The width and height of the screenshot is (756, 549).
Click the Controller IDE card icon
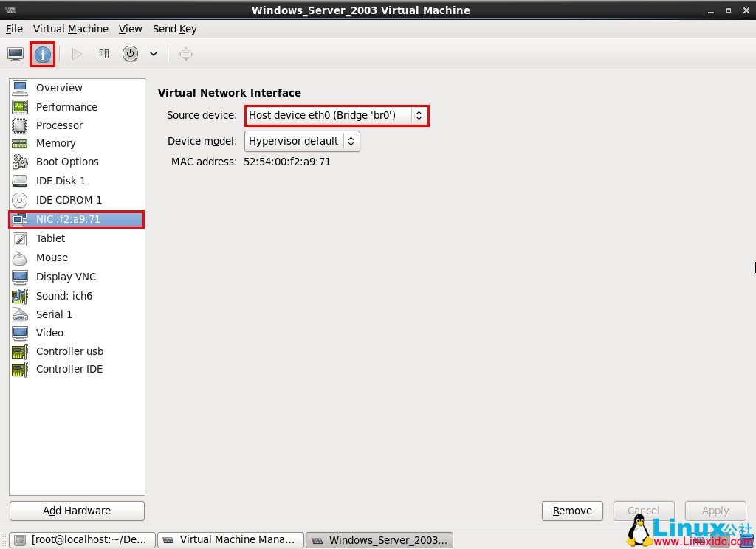pos(20,369)
